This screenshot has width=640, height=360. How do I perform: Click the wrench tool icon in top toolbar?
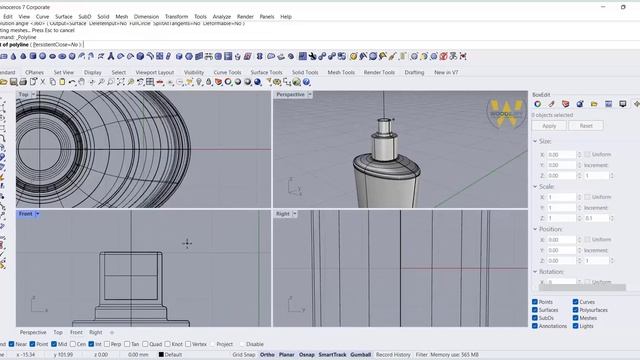313,56
